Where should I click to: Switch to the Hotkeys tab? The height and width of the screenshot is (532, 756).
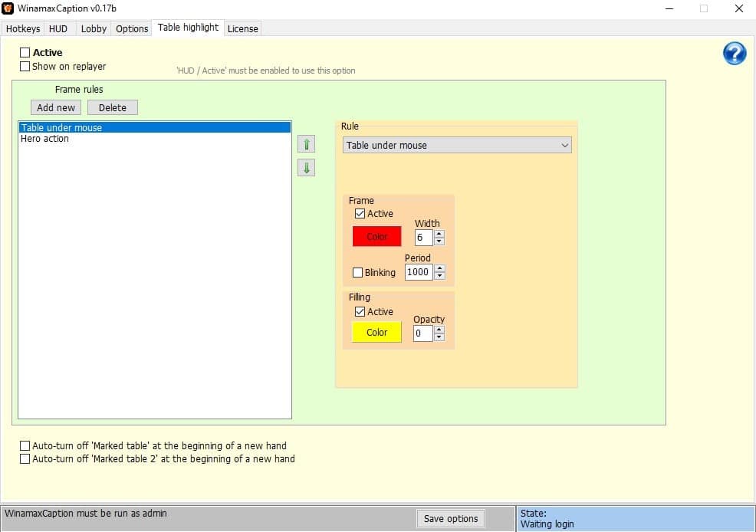coord(23,29)
